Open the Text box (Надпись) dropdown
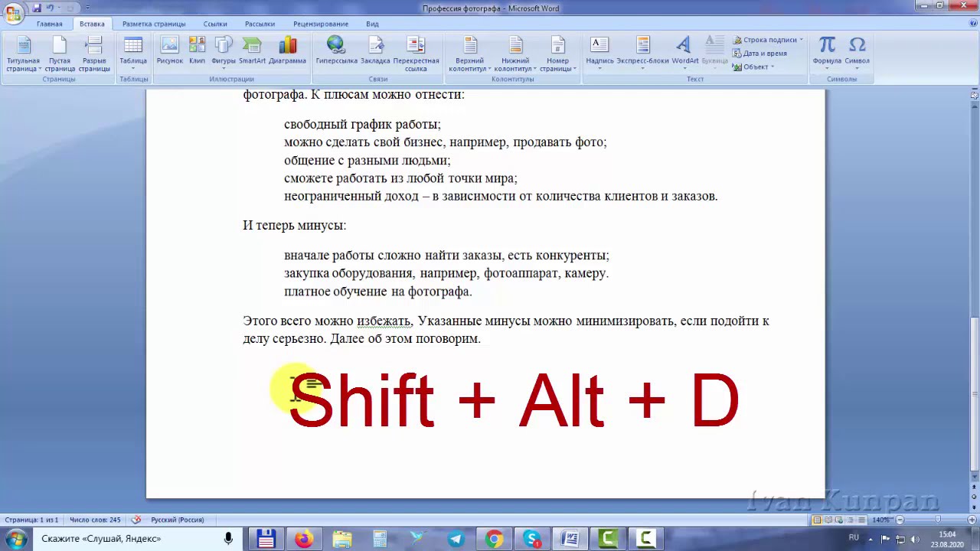The height and width of the screenshot is (551, 980). (x=599, y=54)
